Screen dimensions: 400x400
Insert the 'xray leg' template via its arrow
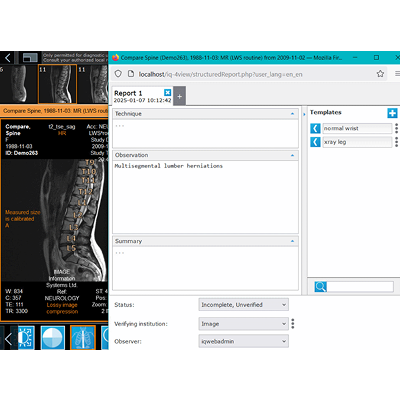tap(315, 142)
